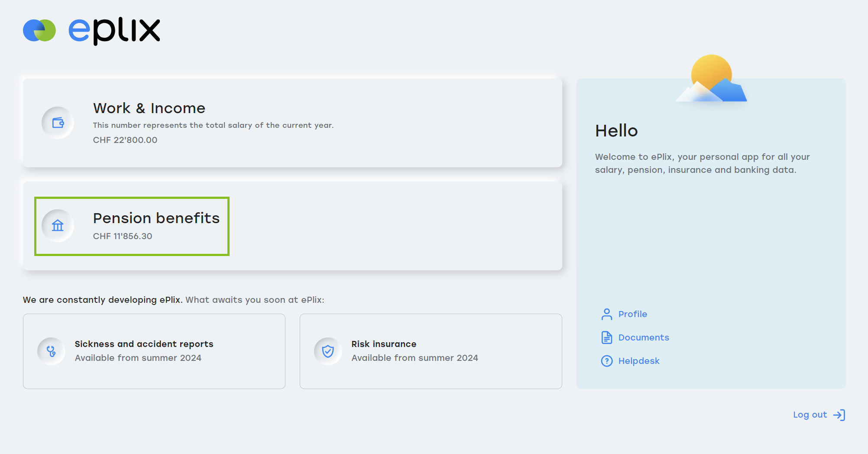Click the ePlix circular logo icon
This screenshot has height=454, width=868.
click(39, 30)
